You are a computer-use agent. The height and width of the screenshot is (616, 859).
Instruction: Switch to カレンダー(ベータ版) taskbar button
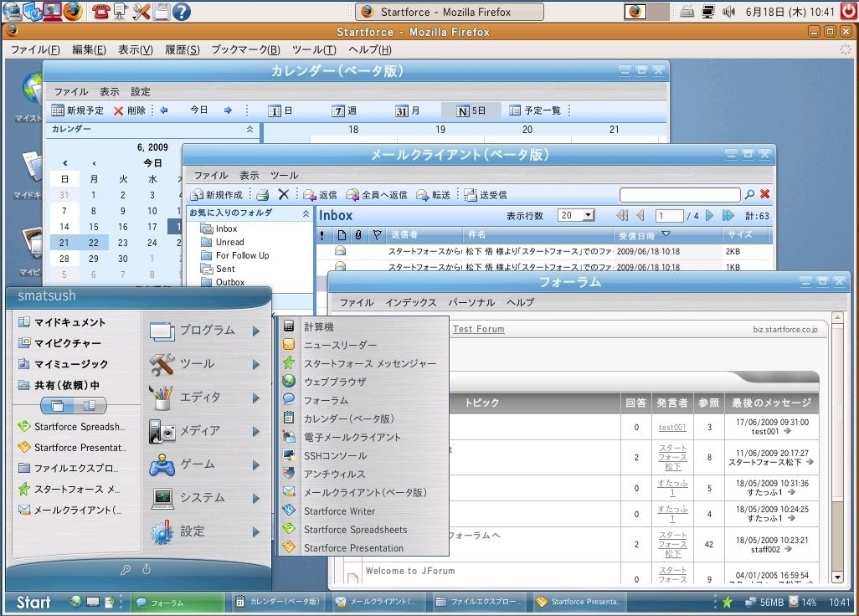(279, 602)
